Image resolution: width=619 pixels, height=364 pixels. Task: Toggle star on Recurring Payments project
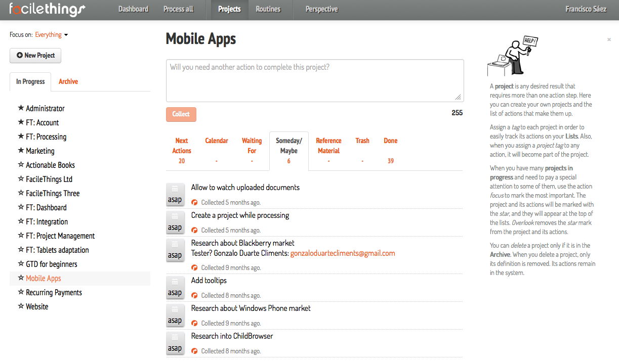[21, 292]
